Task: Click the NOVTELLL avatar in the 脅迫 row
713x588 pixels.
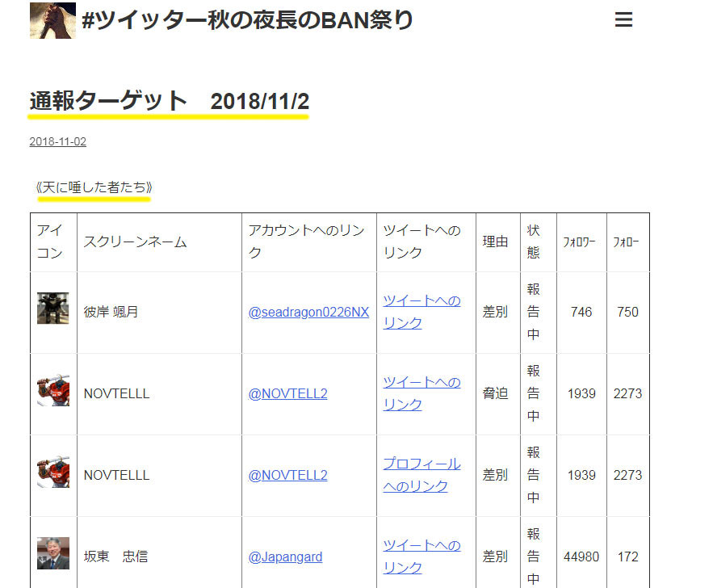Action: click(53, 390)
